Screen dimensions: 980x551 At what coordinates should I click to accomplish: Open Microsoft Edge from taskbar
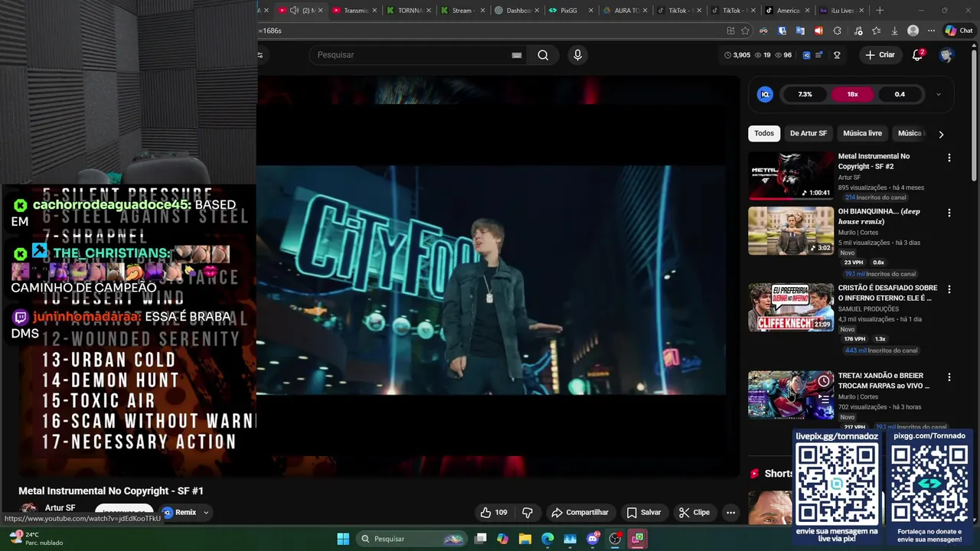pos(547,539)
